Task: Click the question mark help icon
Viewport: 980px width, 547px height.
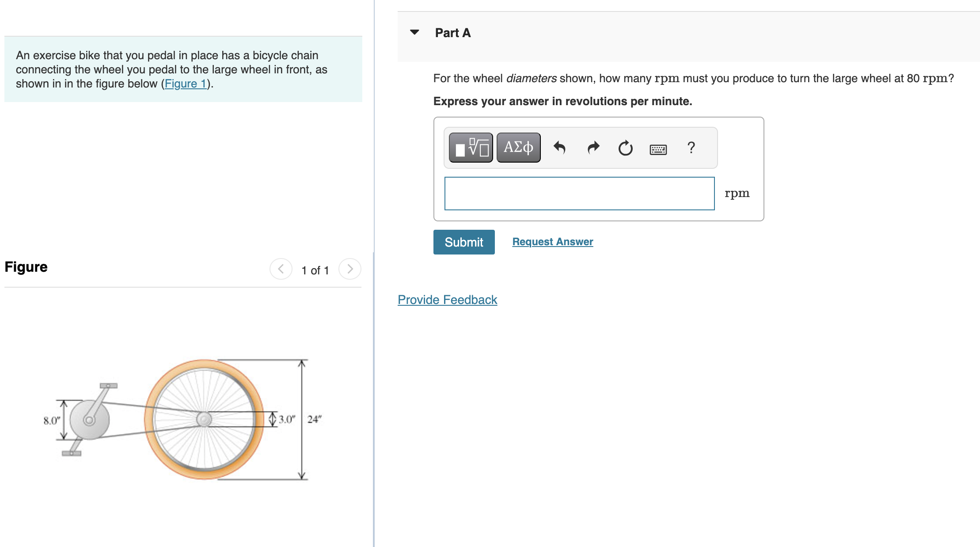Action: 691,148
